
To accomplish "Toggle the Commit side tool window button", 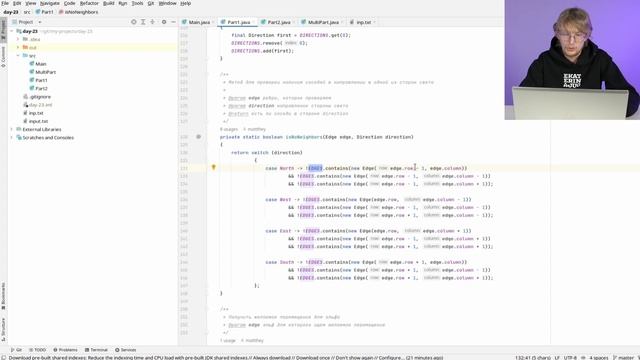I will pyautogui.click(x=3, y=56).
